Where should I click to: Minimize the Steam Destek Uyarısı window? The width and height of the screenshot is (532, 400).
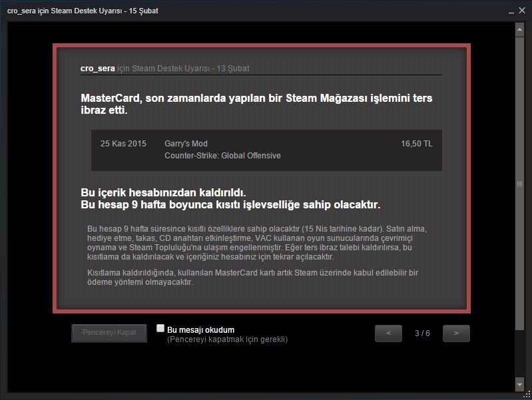511,11
